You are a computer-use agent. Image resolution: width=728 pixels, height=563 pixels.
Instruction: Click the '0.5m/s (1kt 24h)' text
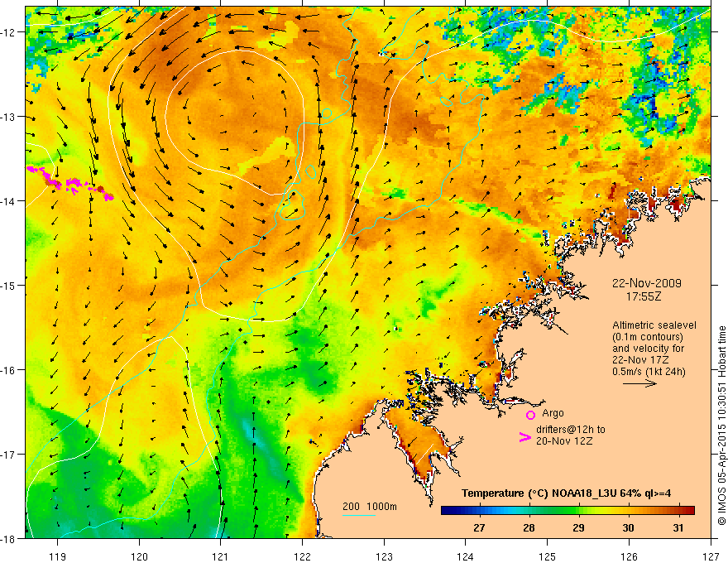649,372
